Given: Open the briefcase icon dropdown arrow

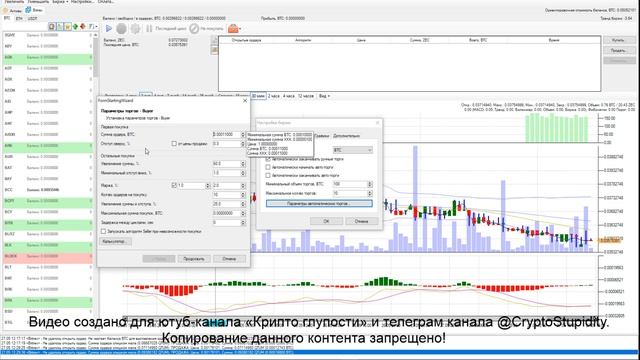Looking at the screenshot, I should click(240, 29).
